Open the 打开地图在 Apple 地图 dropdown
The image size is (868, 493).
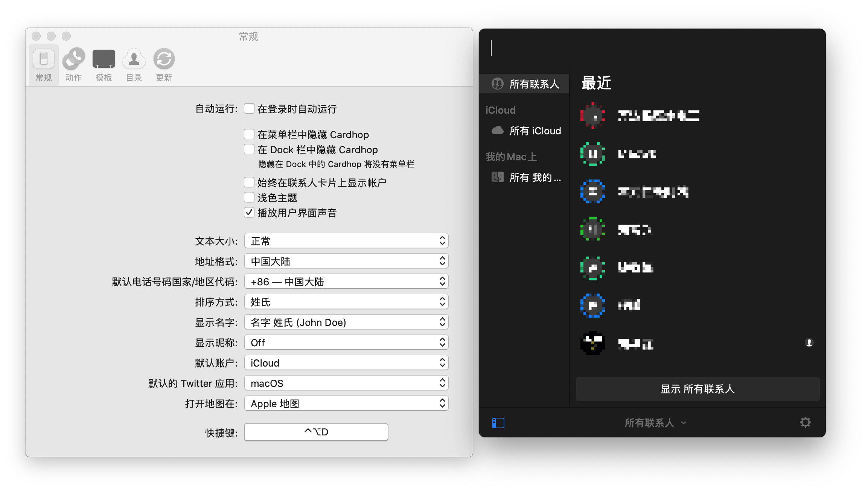346,403
